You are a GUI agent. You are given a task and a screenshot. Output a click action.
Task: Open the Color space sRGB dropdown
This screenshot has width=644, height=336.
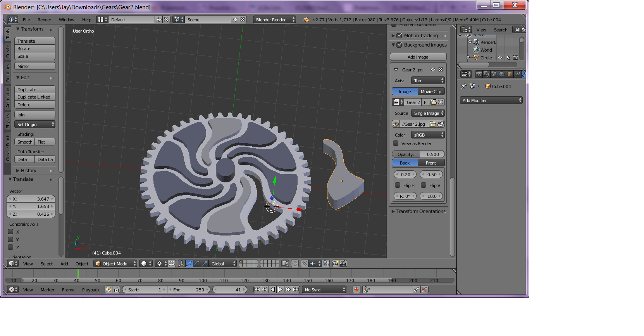tap(428, 135)
